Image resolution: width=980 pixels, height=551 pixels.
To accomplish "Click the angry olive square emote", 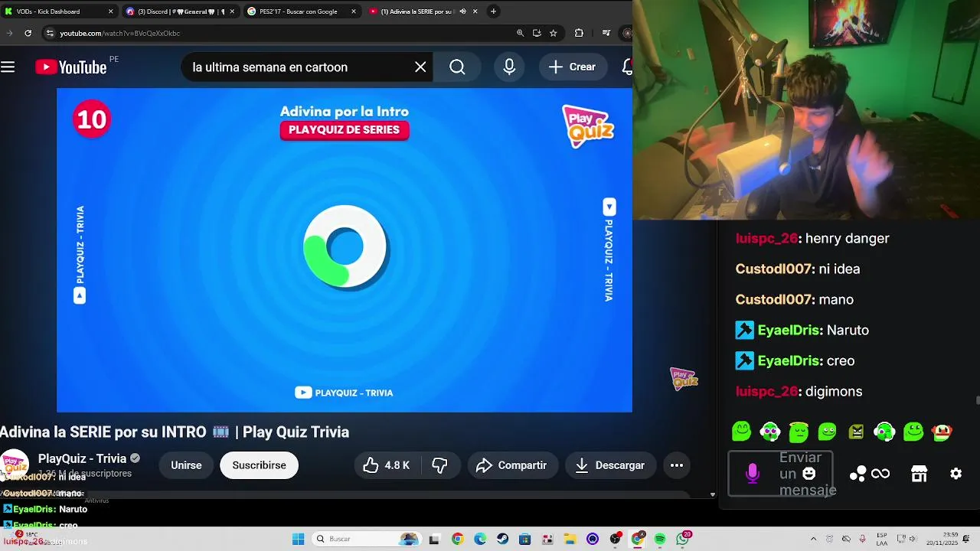I will point(856,432).
